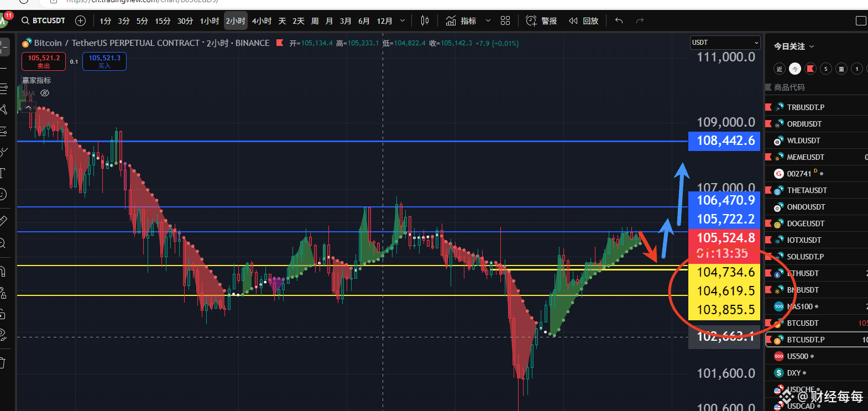Open WLDUSDT in the watchlist
Screen dimensions: 868x411
[817, 141]
